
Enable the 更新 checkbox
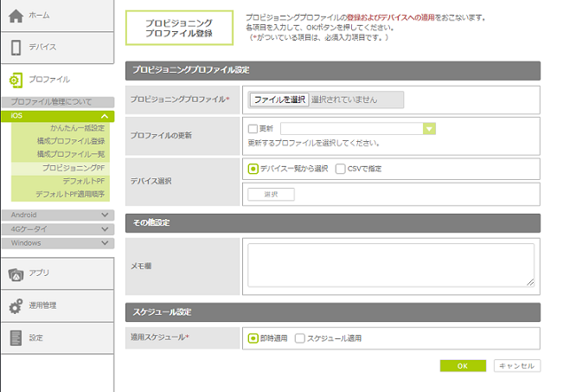[253, 129]
